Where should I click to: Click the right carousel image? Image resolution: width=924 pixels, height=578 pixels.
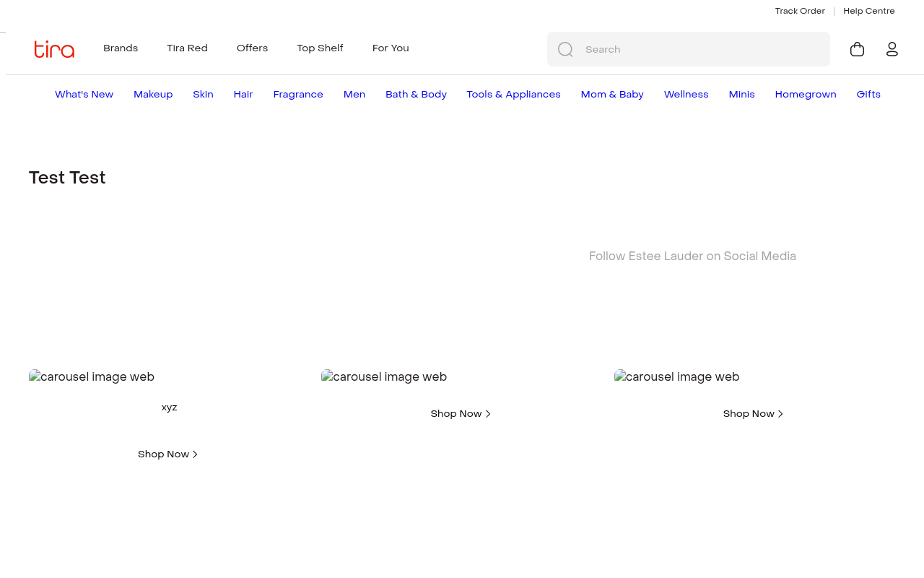pyautogui.click(x=677, y=377)
